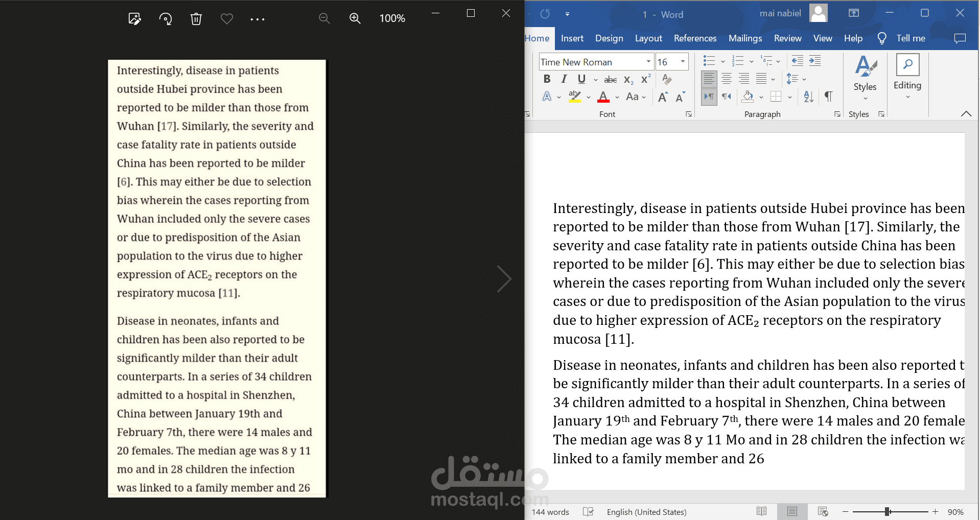Open the Customize Quick Access Toolbar dropdown
Image resolution: width=980 pixels, height=520 pixels.
click(567, 14)
